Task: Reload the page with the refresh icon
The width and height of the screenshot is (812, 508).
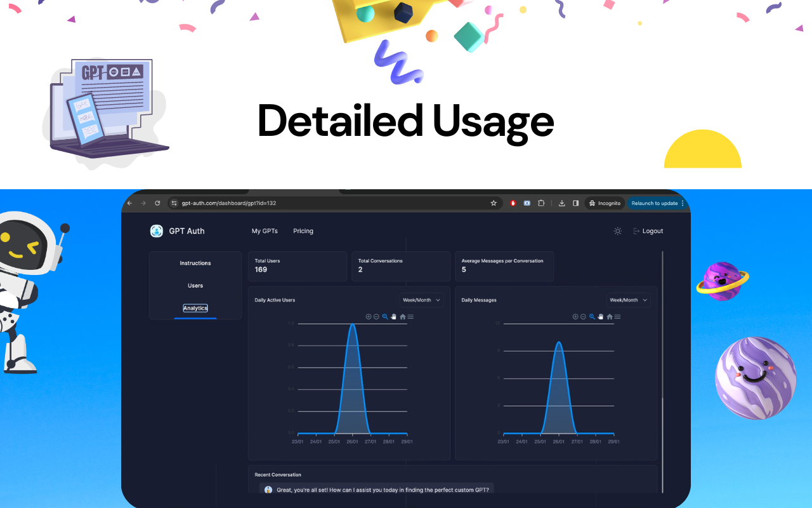Action: 157,203
